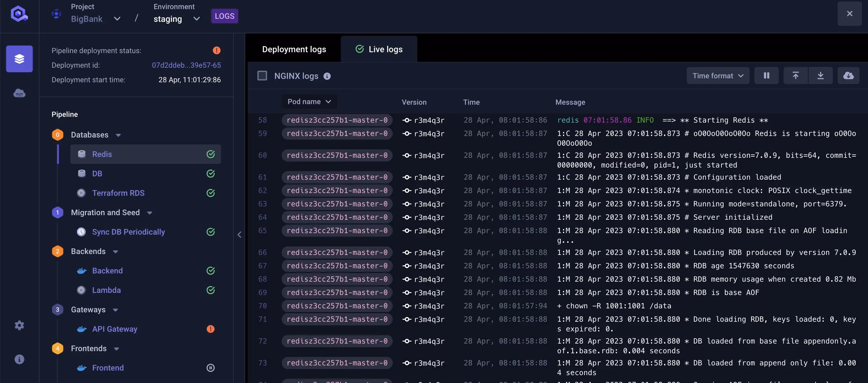868x383 pixels.
Task: Click the LOGS button in header
Action: [224, 16]
